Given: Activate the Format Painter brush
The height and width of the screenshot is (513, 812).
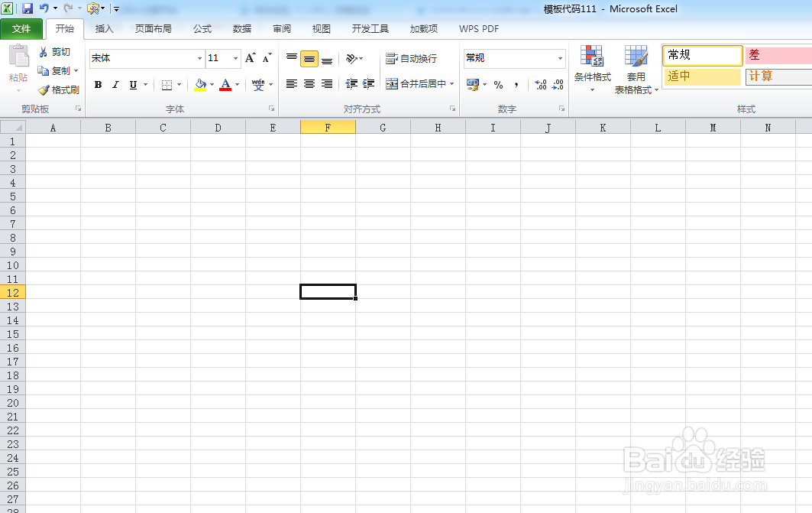Looking at the screenshot, I should click(x=44, y=90).
